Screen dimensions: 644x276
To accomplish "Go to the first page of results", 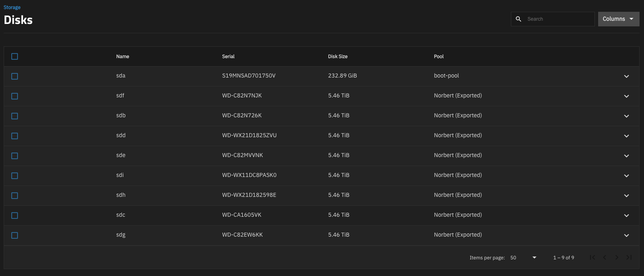I will (592, 257).
